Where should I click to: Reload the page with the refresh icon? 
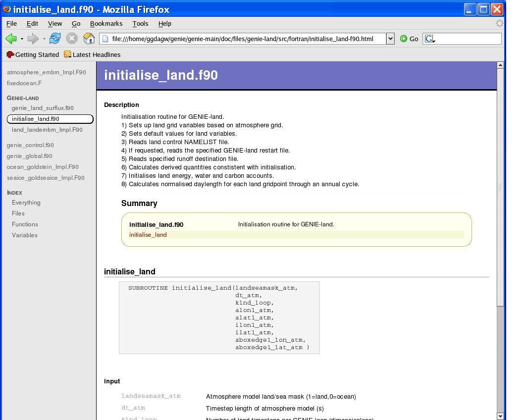coord(55,39)
